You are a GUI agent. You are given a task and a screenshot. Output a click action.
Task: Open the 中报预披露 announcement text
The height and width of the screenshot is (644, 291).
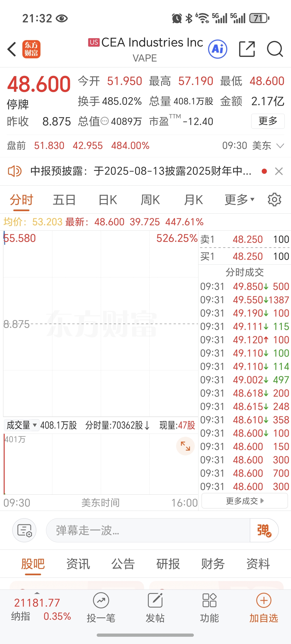[141, 171]
